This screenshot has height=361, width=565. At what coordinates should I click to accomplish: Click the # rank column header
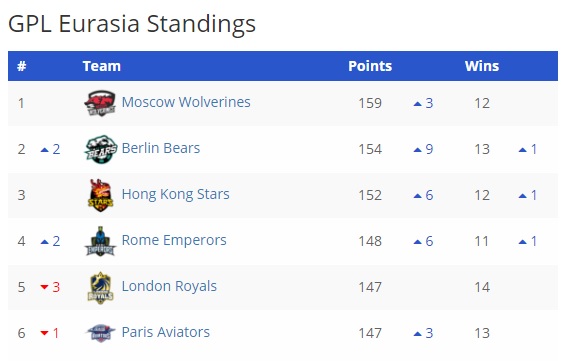[22, 66]
